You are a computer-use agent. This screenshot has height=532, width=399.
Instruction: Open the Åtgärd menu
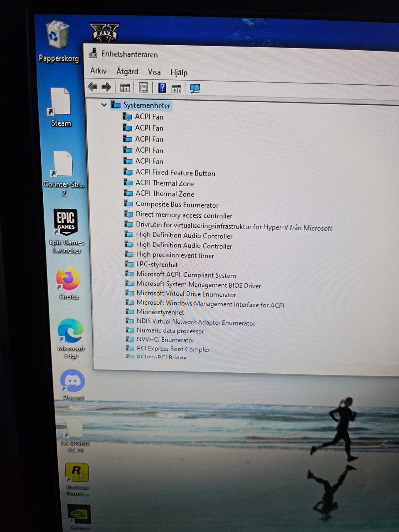point(127,71)
